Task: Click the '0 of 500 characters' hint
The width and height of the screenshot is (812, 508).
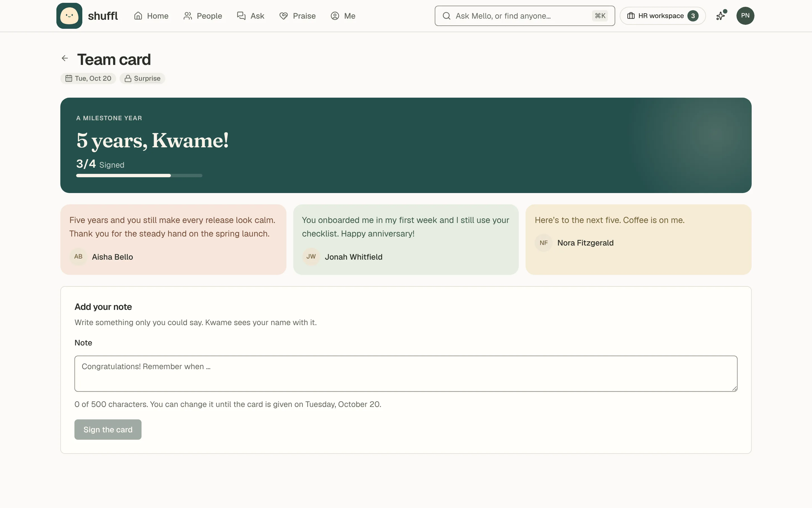Action: pos(228,404)
